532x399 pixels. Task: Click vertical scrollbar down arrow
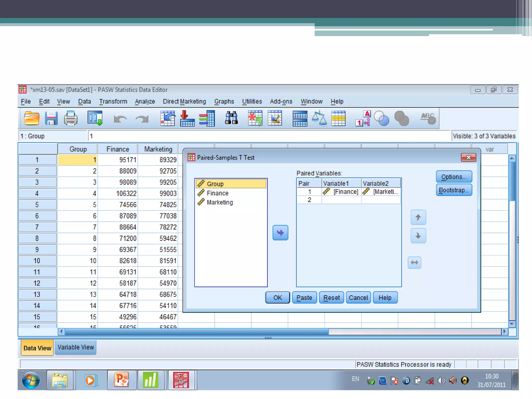click(512, 324)
